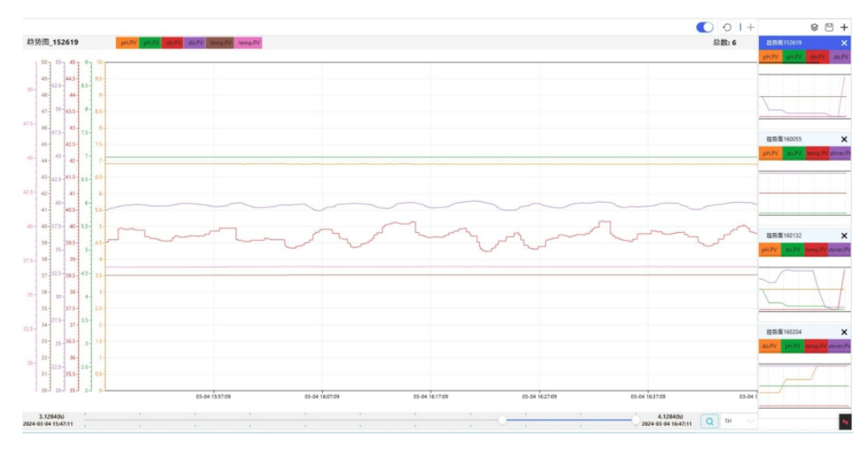Click the magnifier search icon near time range
The height and width of the screenshot is (449, 868).
pos(709,421)
